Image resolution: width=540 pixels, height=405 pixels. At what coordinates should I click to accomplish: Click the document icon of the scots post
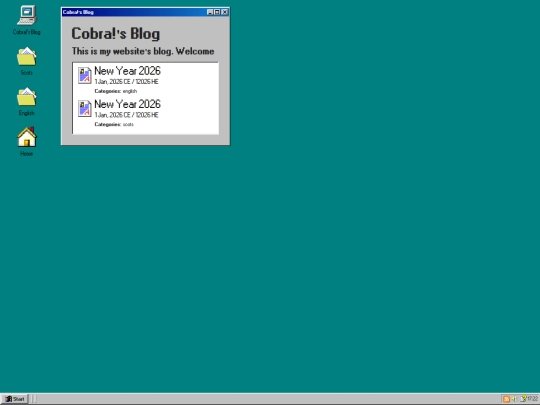[x=84, y=108]
